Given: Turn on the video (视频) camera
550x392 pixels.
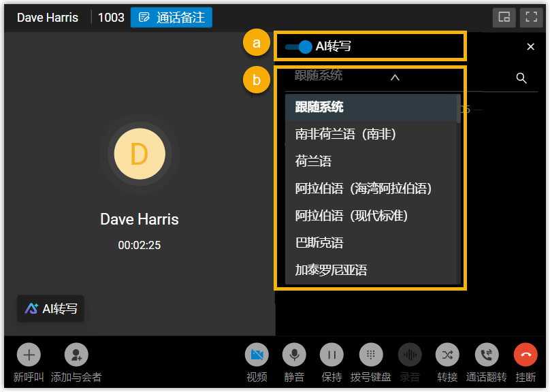Looking at the screenshot, I should click(257, 355).
